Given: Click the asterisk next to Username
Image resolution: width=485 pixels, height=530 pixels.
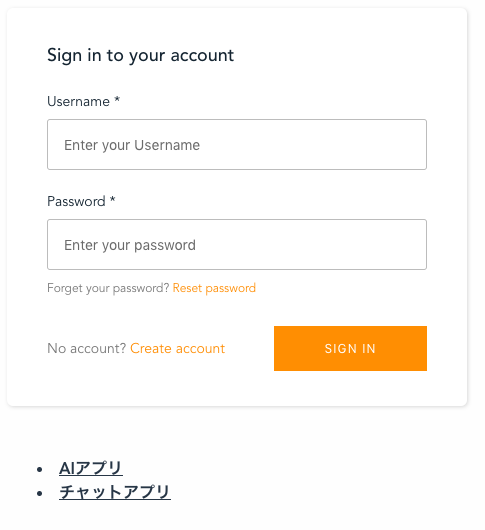Looking at the screenshot, I should (x=117, y=99).
